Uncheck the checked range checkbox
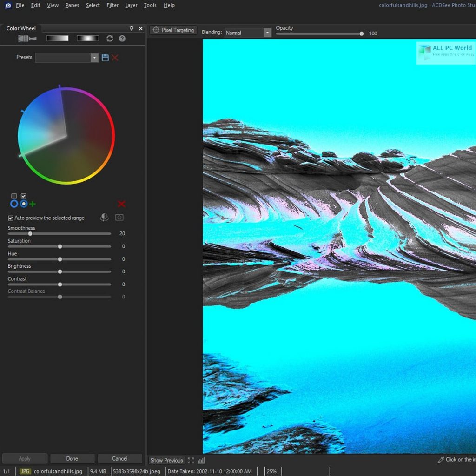Image resolution: width=476 pixels, height=476 pixels. click(x=23, y=196)
